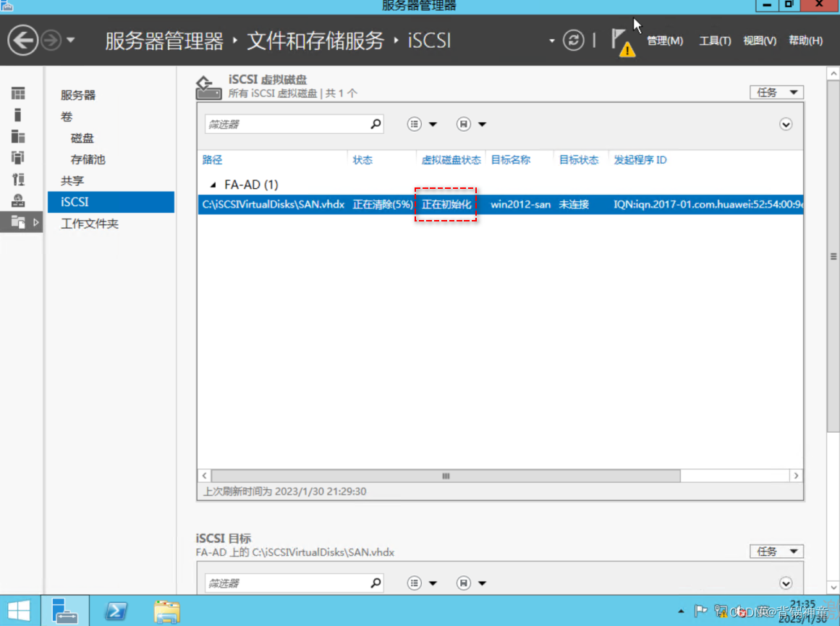The image size is (840, 626).
Task: Open the 任务 dropdown for iSCSI 虚拟磁盘
Action: tap(776, 92)
